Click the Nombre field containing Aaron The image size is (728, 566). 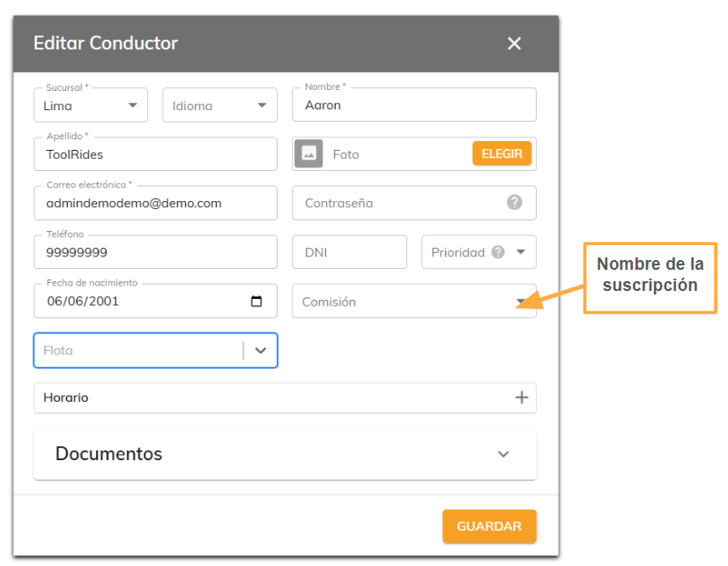point(413,105)
